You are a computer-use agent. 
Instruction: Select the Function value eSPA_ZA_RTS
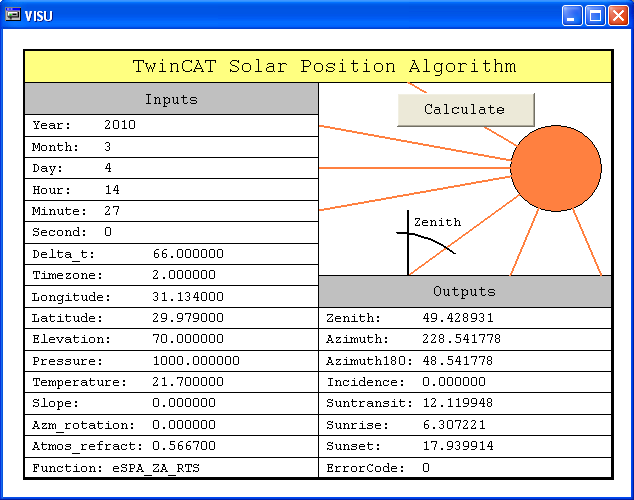(x=156, y=468)
